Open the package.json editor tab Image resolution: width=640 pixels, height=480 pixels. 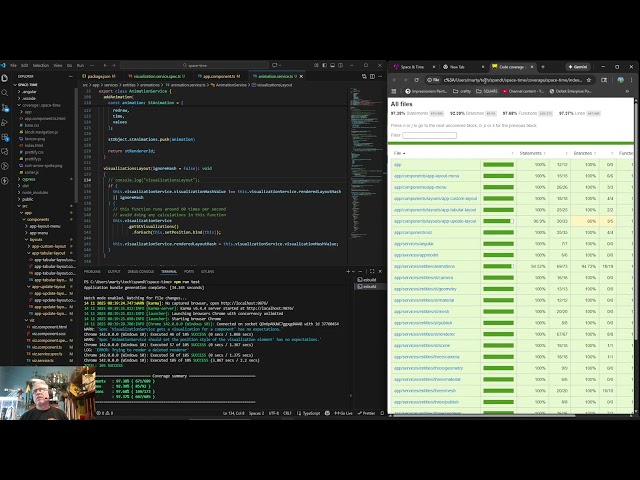(99, 76)
